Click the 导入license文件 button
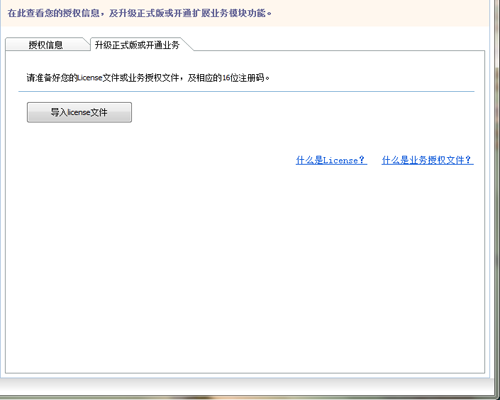500x400 pixels. 79,112
